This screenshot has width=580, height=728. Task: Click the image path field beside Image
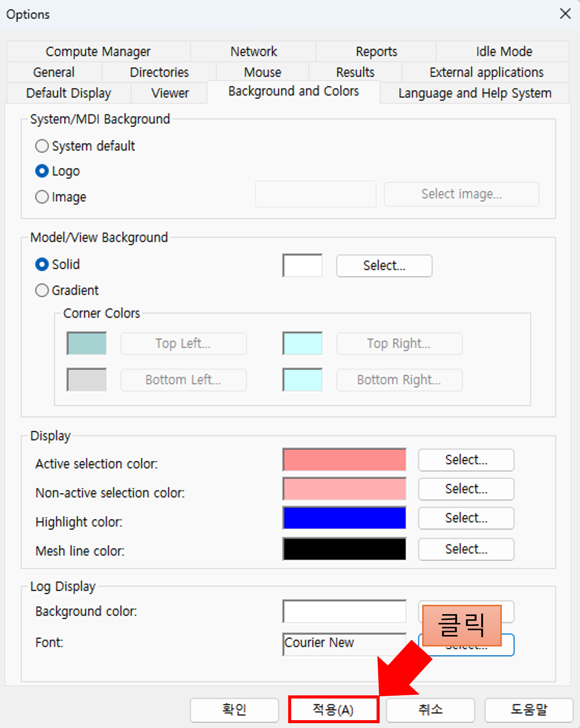[x=316, y=194]
